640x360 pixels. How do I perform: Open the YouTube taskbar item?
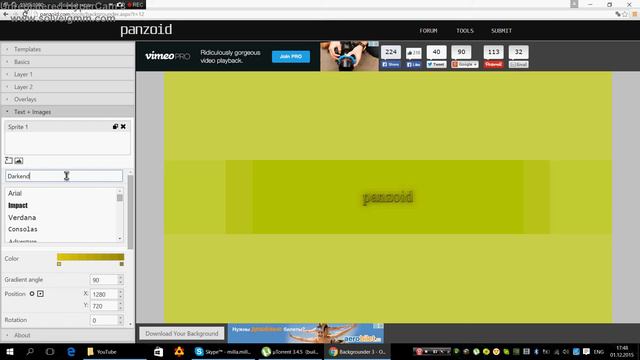click(x=115, y=351)
